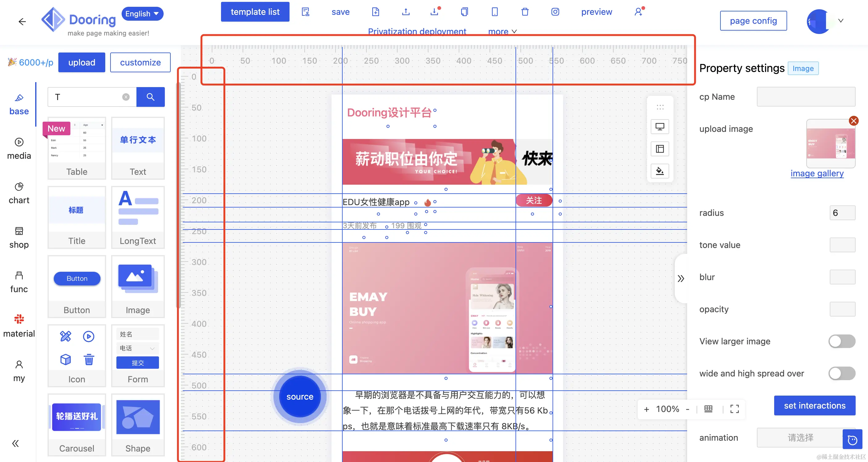Click the customize button
Screen dimensions: 868x462
140,62
